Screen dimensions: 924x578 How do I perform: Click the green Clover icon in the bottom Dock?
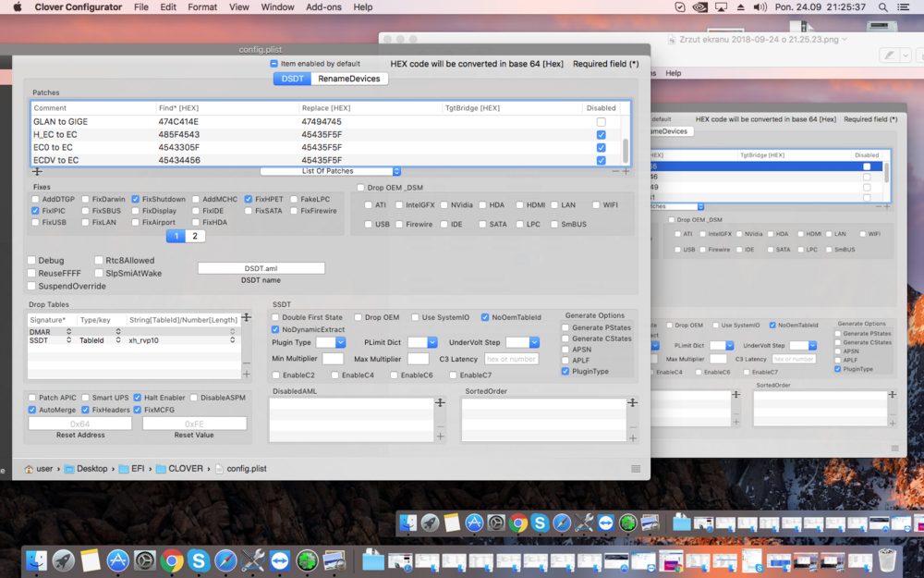point(307,560)
